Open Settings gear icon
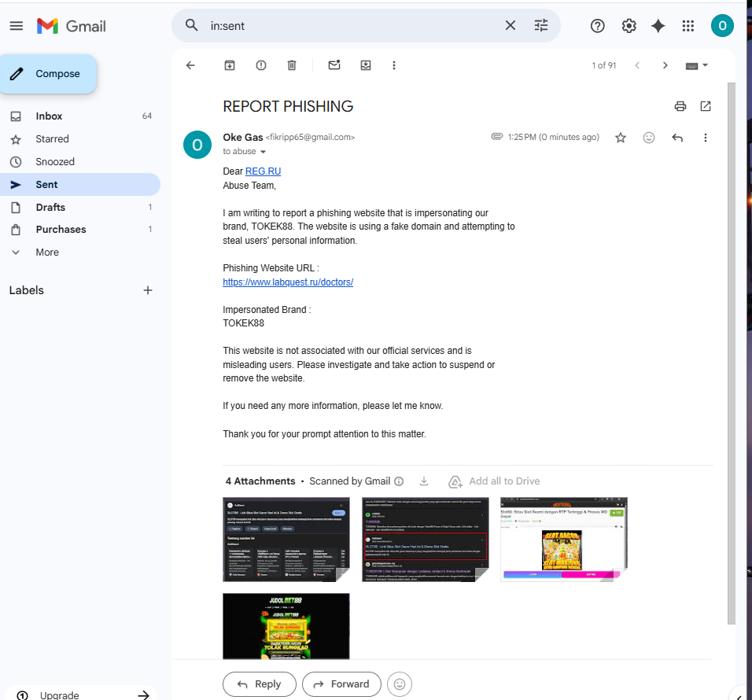The height and width of the screenshot is (700, 752). click(629, 26)
